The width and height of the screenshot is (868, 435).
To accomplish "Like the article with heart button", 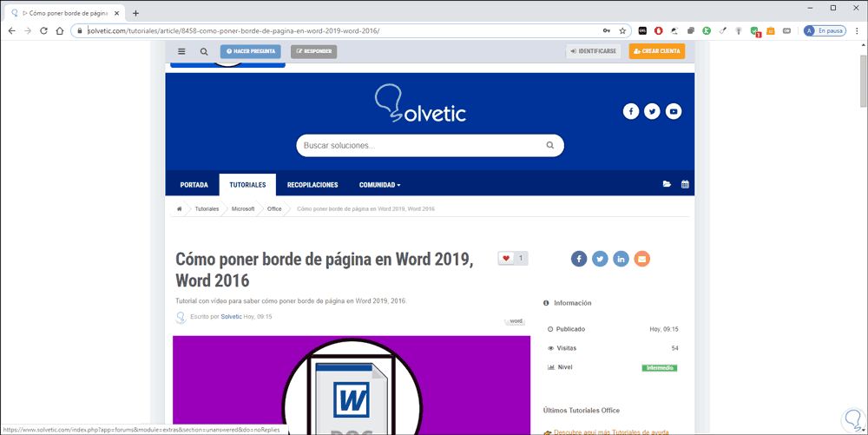I will click(x=506, y=258).
